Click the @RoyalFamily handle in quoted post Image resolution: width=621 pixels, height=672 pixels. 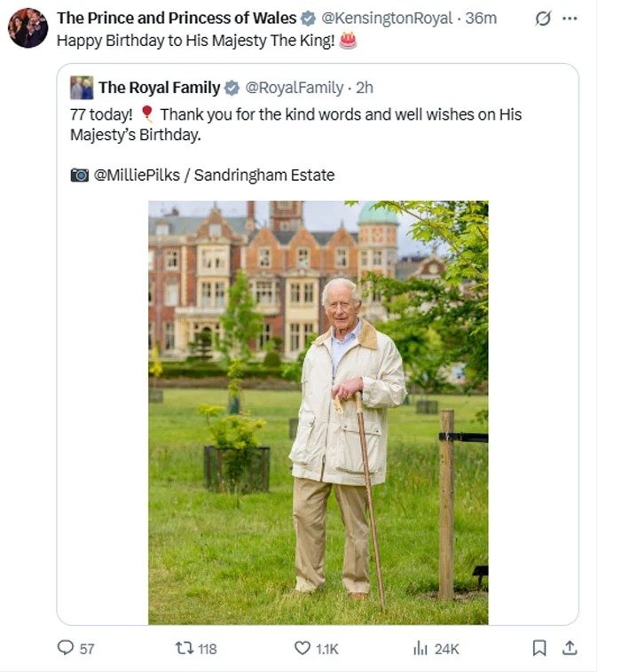point(294,87)
